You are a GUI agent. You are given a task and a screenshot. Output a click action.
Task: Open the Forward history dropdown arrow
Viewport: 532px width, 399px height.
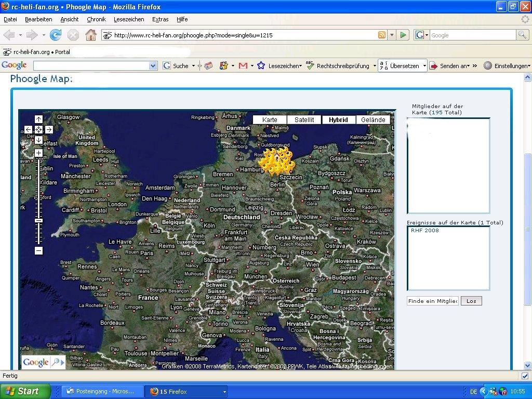(44, 35)
